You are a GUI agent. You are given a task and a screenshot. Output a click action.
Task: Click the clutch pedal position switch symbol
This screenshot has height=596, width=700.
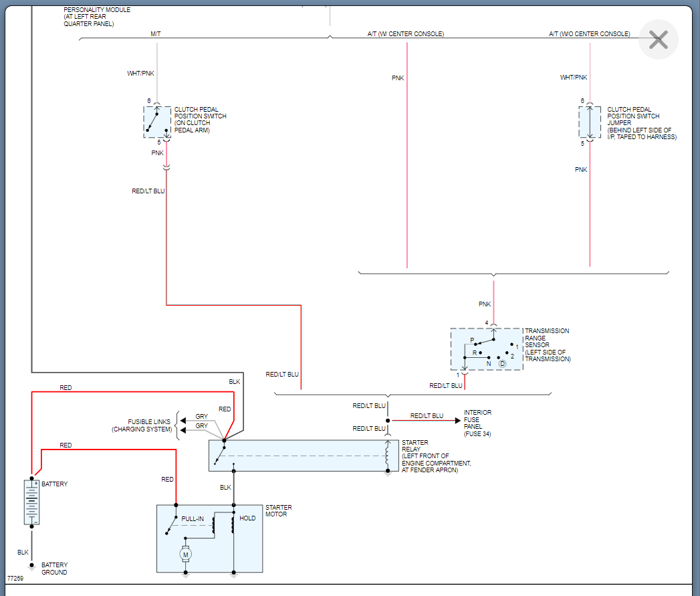pos(155,121)
